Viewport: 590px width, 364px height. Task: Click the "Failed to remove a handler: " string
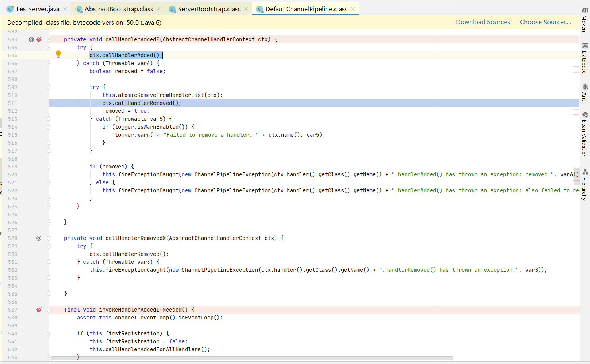coord(211,135)
